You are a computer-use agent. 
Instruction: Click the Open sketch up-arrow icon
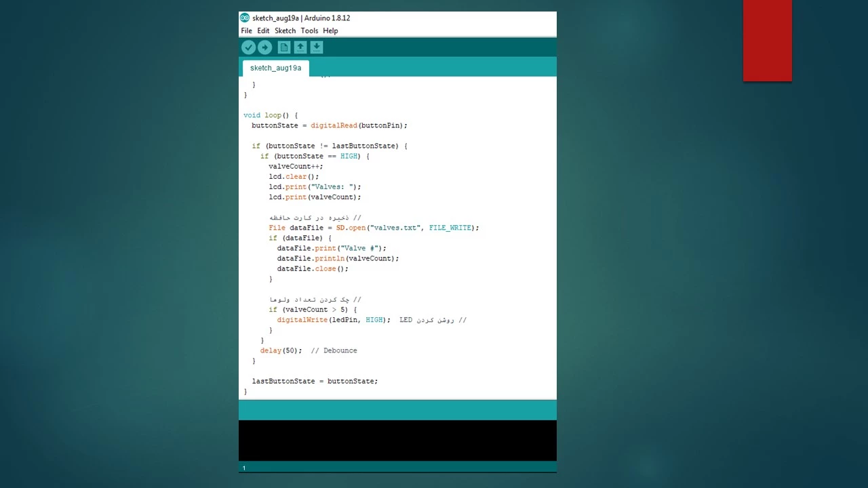(300, 47)
